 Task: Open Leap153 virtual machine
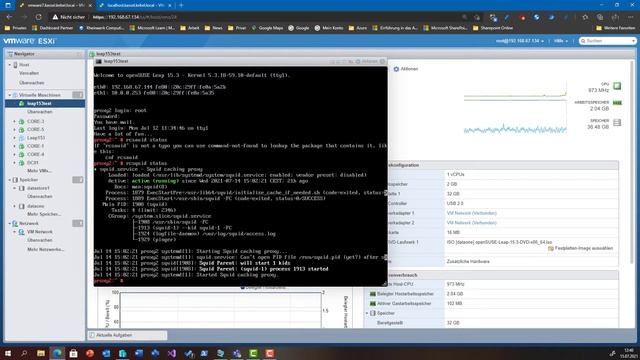[36, 138]
